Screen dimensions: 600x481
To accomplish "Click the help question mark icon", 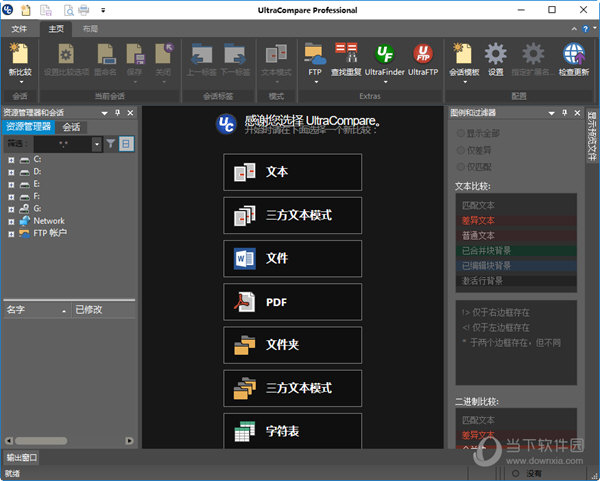I will click(x=585, y=29).
